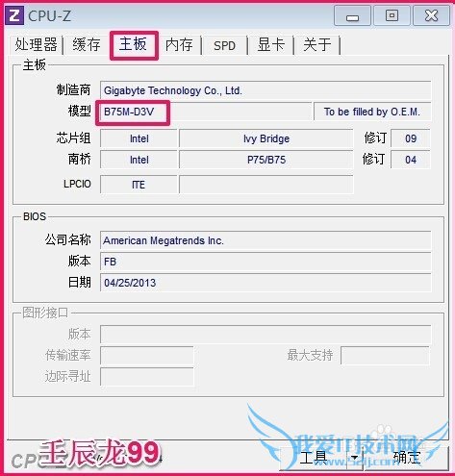Open the 工具 dropdown arrow

tap(354, 458)
